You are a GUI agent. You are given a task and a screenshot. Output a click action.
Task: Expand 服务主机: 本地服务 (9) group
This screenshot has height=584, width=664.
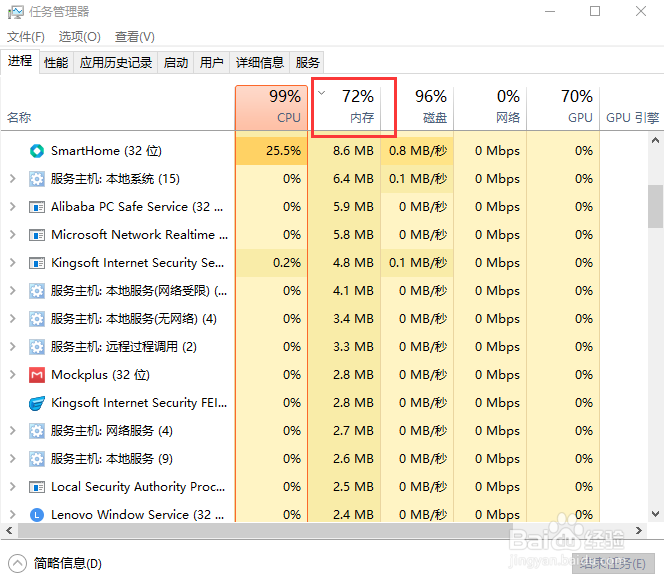point(13,459)
